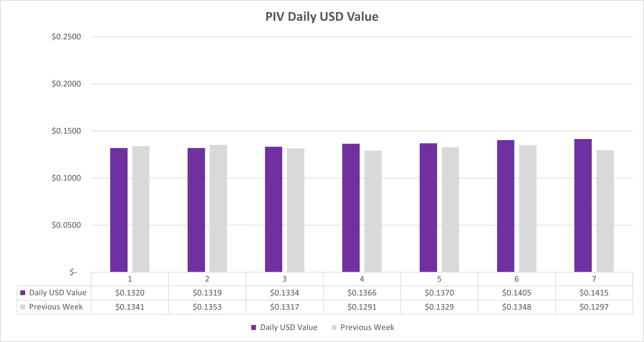Select the category label 3 on the horizontal axis

pyautogui.click(x=285, y=279)
